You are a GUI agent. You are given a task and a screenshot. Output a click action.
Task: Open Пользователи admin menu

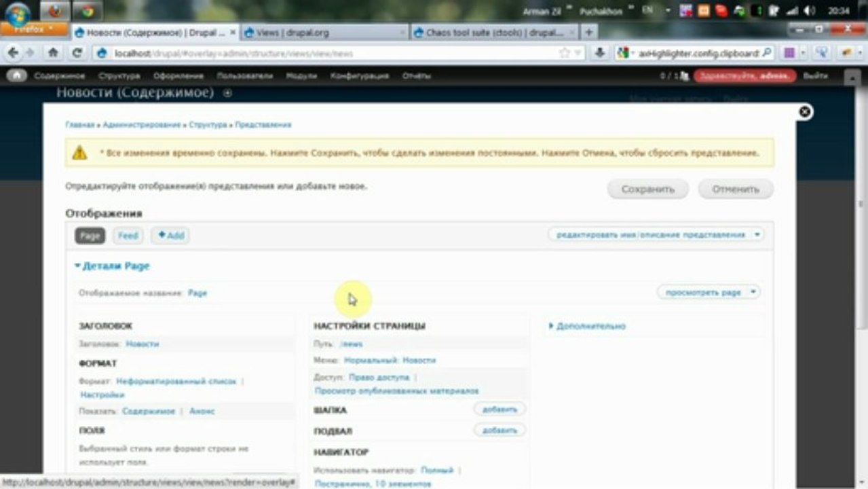[x=245, y=76]
